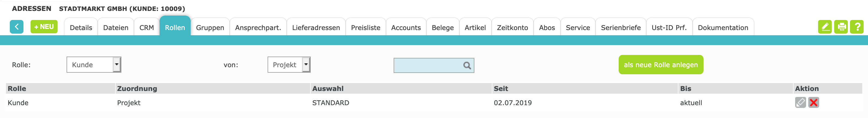Image resolution: width=868 pixels, height=118 pixels.
Task: Delete the Kunde role with red X
Action: (x=813, y=102)
